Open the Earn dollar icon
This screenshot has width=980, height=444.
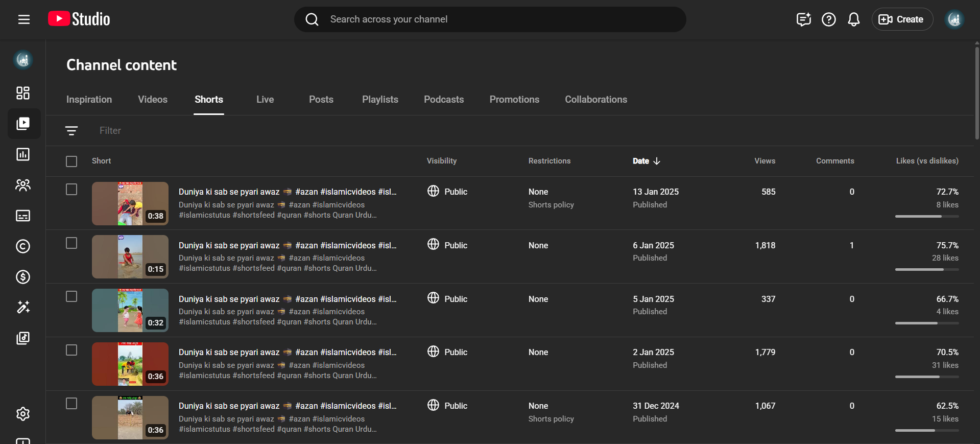tap(23, 277)
